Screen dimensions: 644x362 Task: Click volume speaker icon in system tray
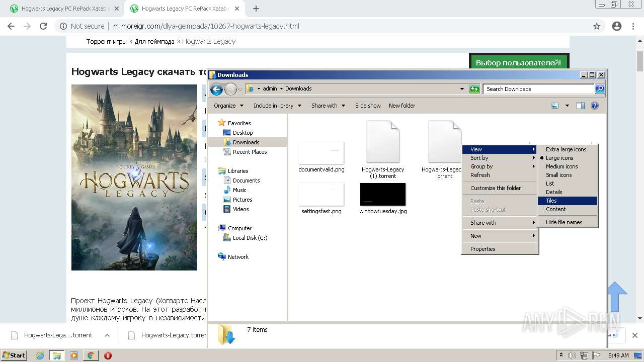(572, 355)
